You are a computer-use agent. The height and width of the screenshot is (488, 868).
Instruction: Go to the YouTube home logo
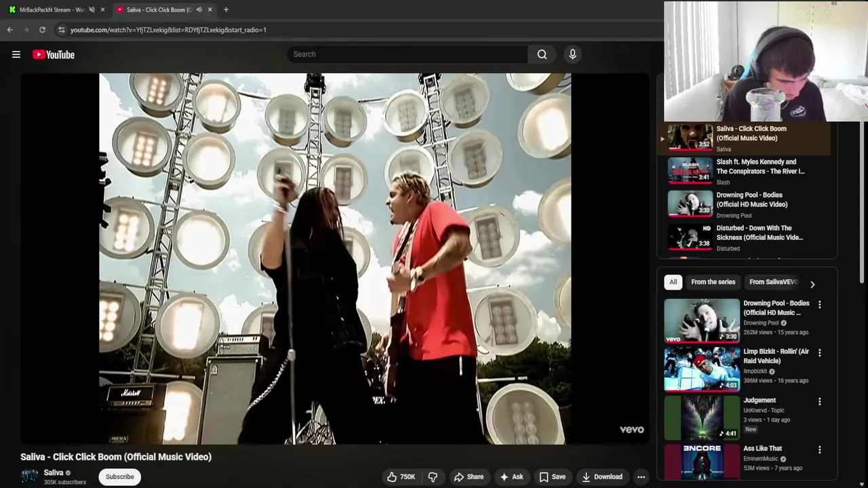53,54
